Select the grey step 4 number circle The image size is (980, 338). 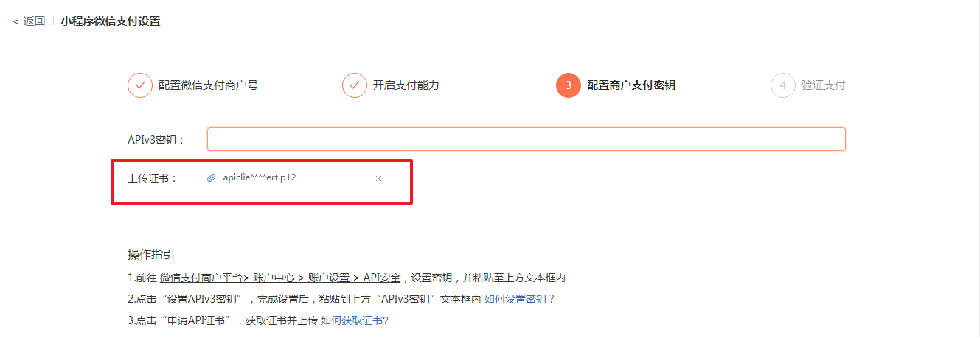783,85
